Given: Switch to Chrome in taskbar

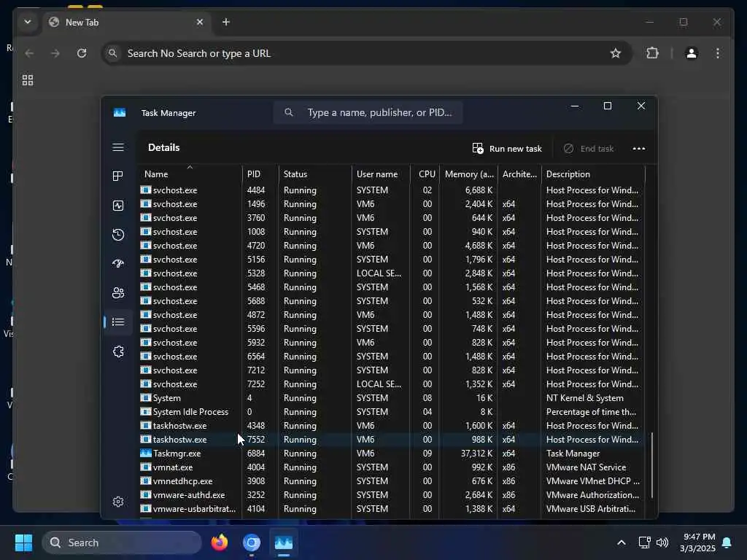Looking at the screenshot, I should coord(252,542).
